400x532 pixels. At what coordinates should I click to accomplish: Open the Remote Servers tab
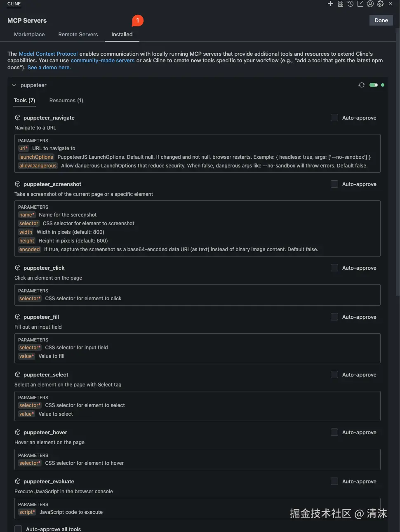coord(78,35)
